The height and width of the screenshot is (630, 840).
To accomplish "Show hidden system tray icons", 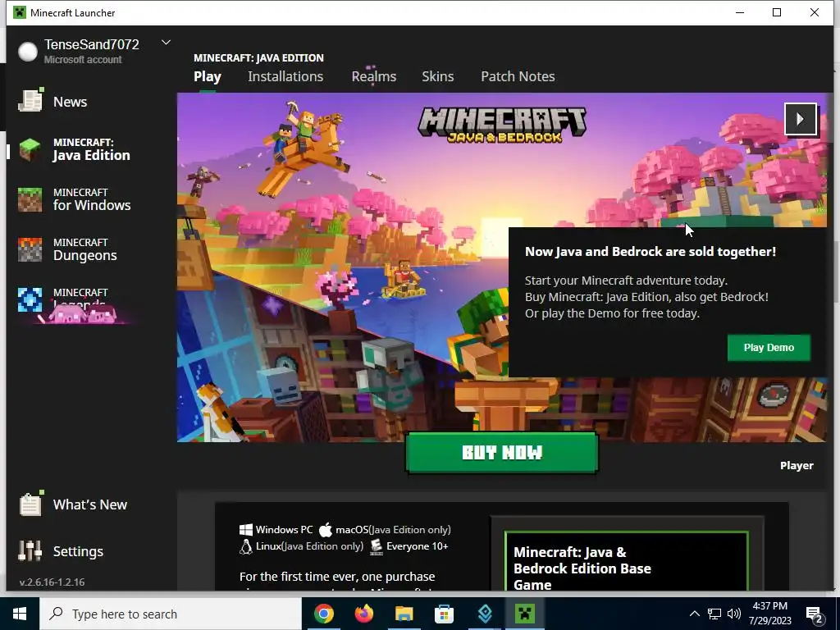I will [694, 614].
